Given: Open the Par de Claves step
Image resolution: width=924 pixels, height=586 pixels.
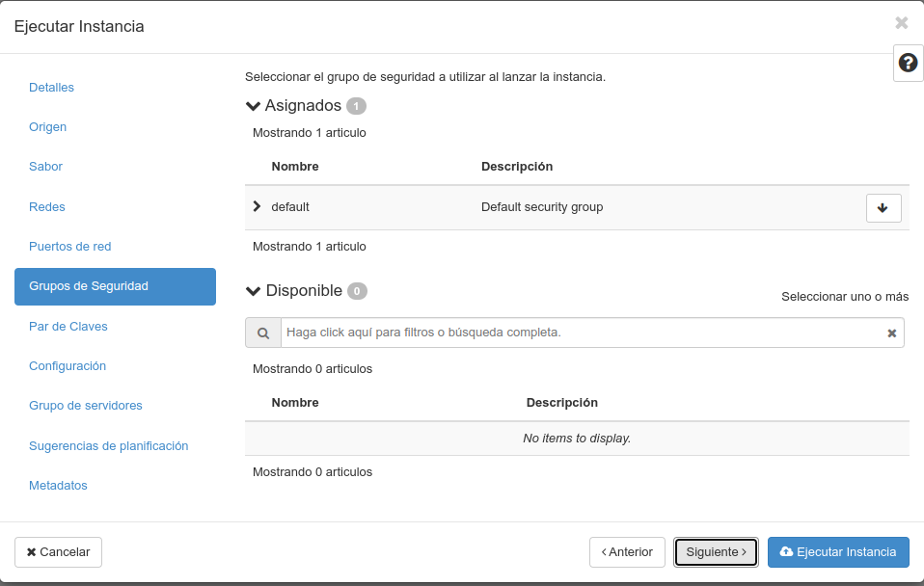Looking at the screenshot, I should coord(68,326).
